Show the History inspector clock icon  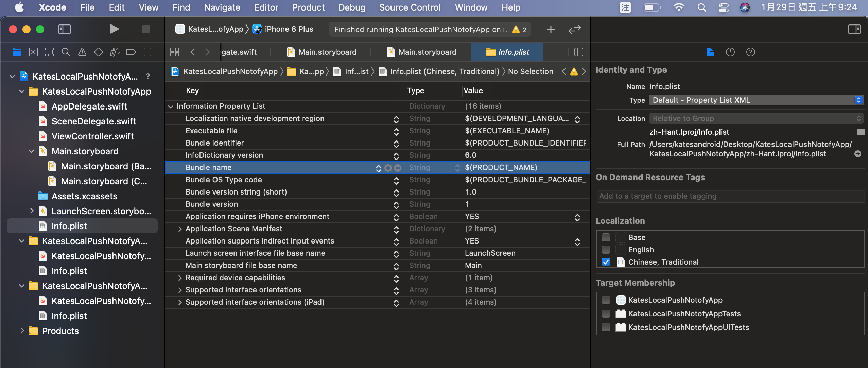(730, 52)
